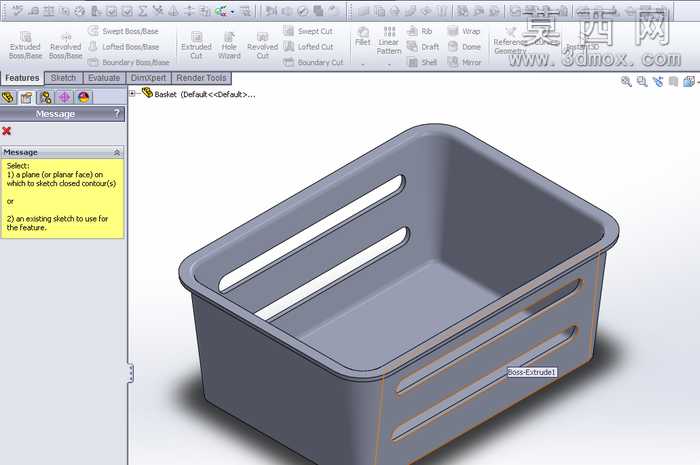Select the Linear Pattern tool
This screenshot has height=465, width=700.
pos(389,40)
